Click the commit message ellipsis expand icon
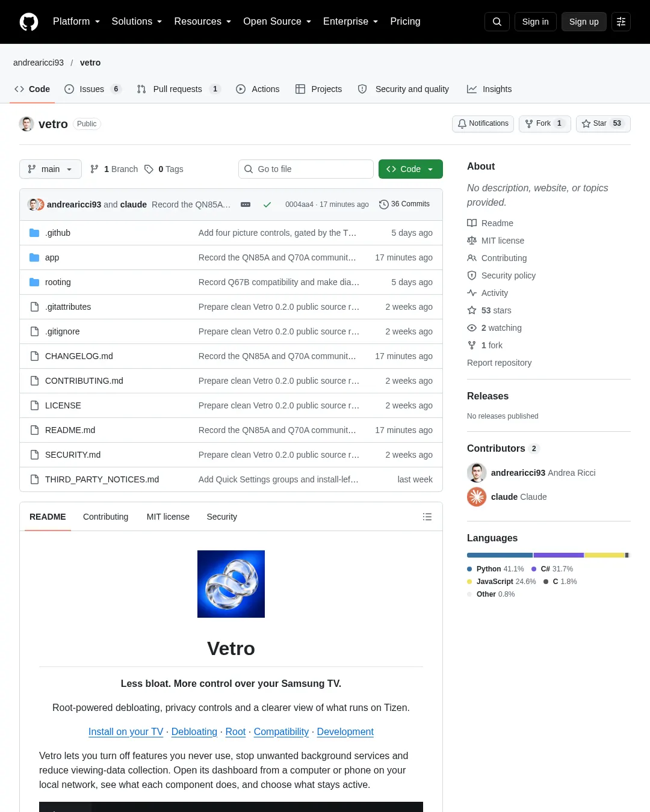 point(246,205)
